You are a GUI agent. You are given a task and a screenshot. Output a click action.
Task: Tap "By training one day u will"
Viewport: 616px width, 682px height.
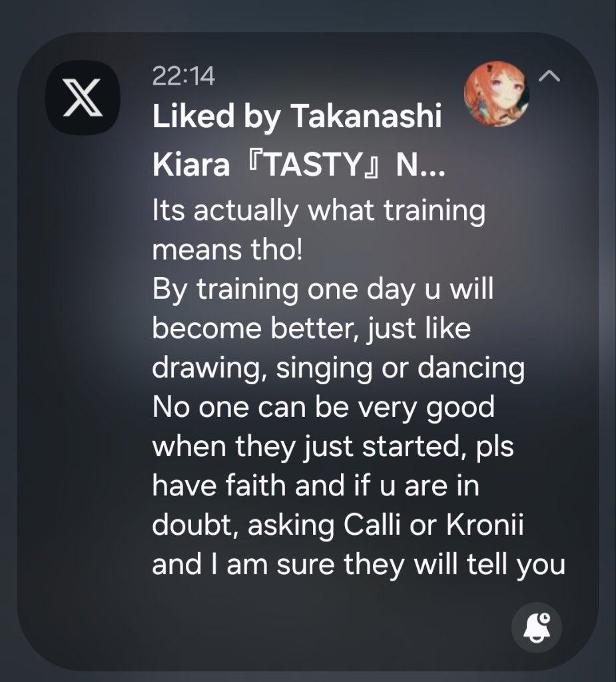[323, 290]
